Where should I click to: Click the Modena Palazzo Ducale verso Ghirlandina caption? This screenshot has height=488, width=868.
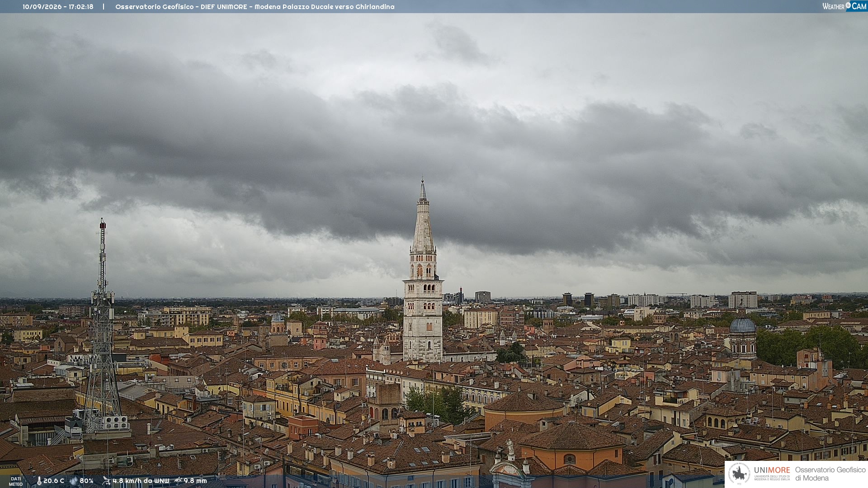click(324, 7)
